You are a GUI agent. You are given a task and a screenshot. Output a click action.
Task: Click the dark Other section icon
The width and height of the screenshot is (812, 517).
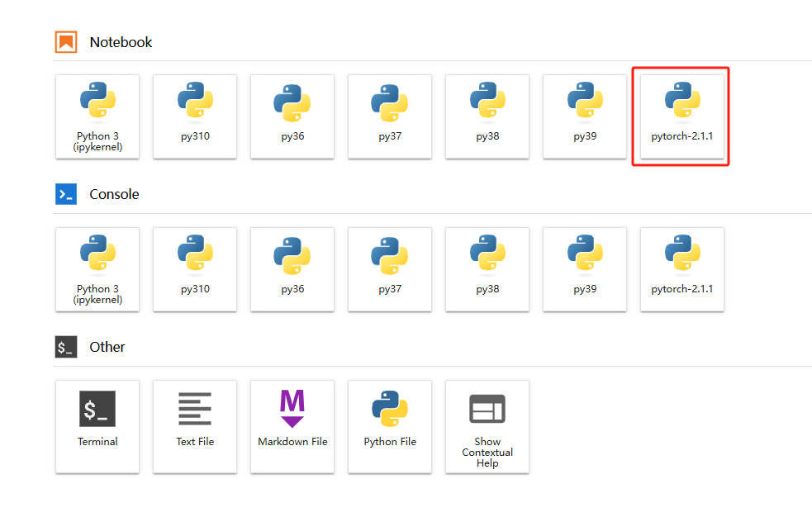(66, 347)
